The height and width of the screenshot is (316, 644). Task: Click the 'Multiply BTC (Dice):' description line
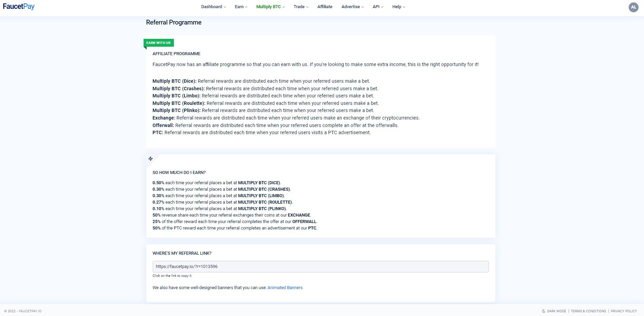pos(261,81)
